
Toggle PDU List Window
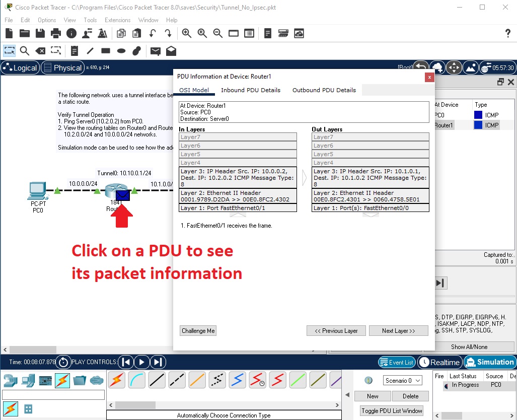point(392,411)
